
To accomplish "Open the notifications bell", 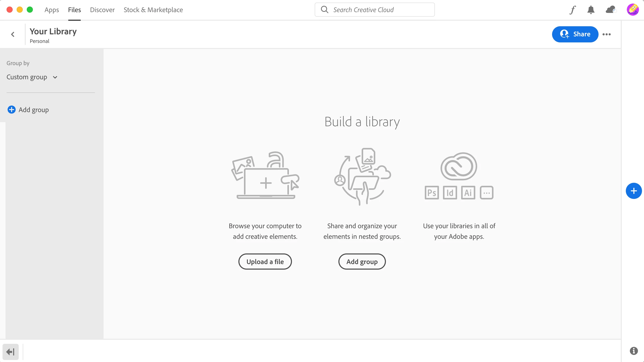I will click(x=591, y=10).
